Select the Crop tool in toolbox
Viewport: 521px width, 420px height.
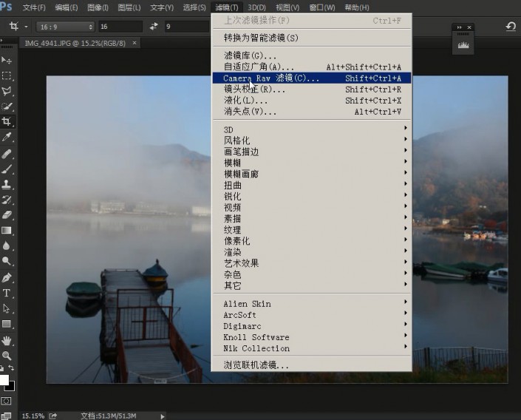pyautogui.click(x=7, y=121)
